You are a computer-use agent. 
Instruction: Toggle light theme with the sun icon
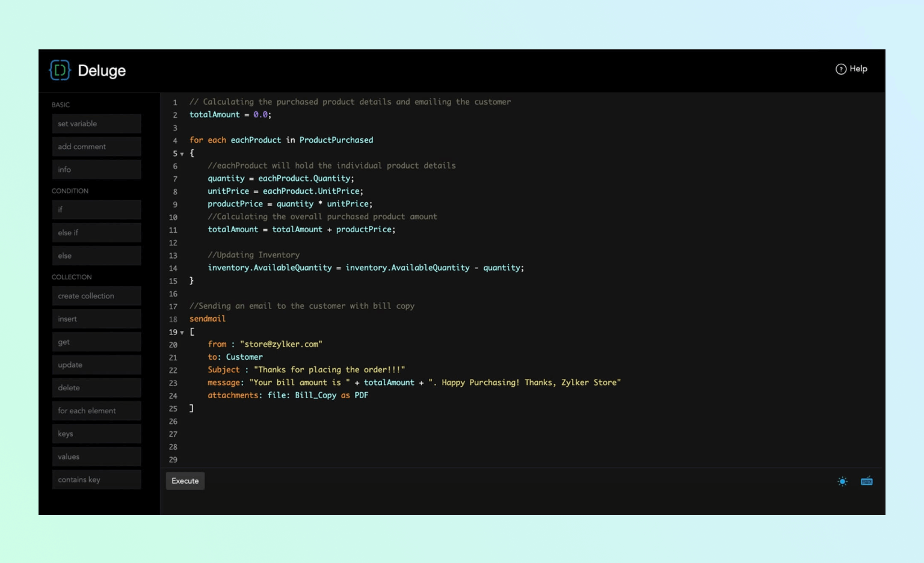click(842, 481)
